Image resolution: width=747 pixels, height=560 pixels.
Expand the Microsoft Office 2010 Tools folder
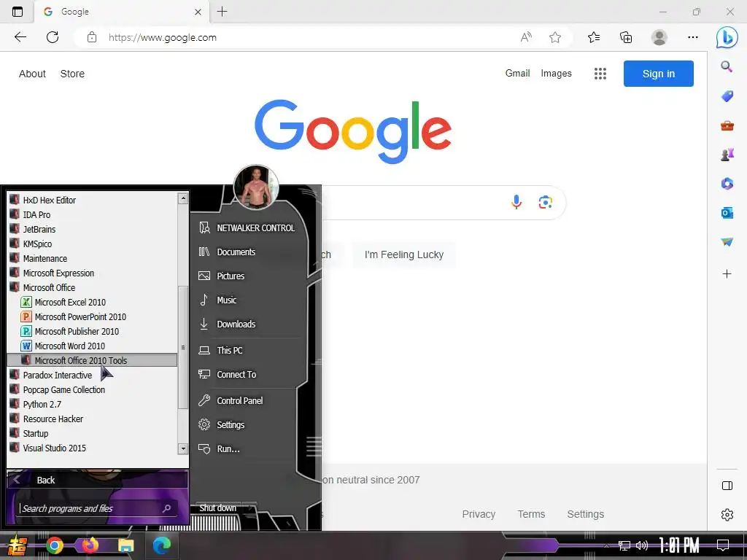(x=93, y=360)
